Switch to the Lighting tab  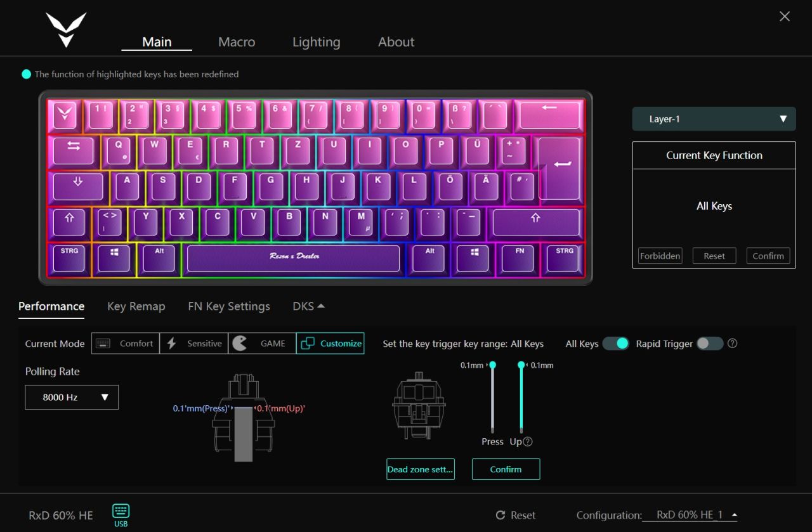click(x=316, y=42)
